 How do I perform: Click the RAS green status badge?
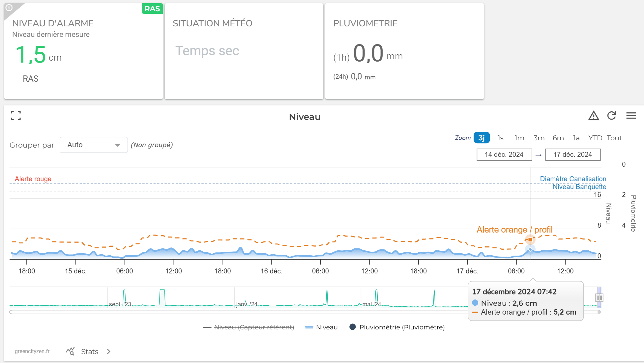coord(152,9)
